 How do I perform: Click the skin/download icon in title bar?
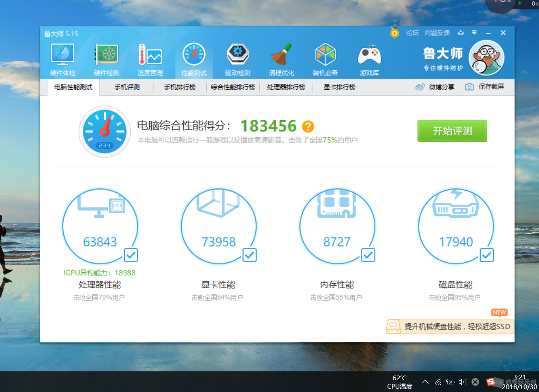461,32
